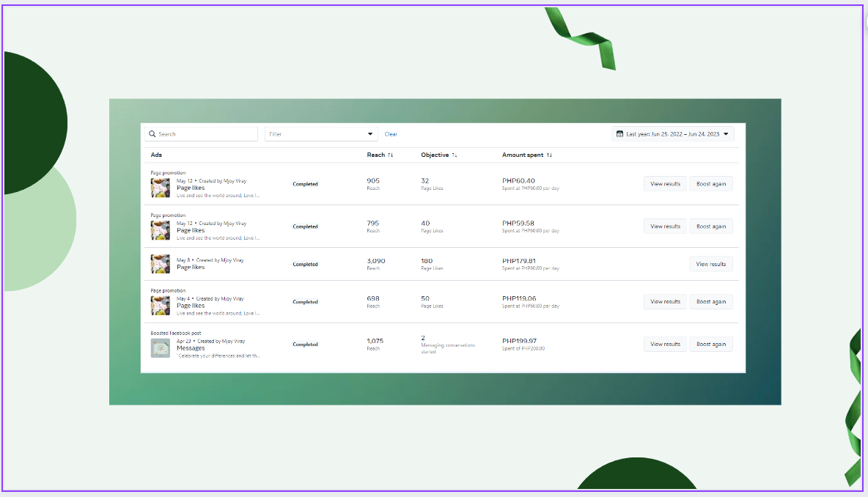Click Completed status of the May 8 ad
Screen dimensions: 868x497
click(x=305, y=264)
